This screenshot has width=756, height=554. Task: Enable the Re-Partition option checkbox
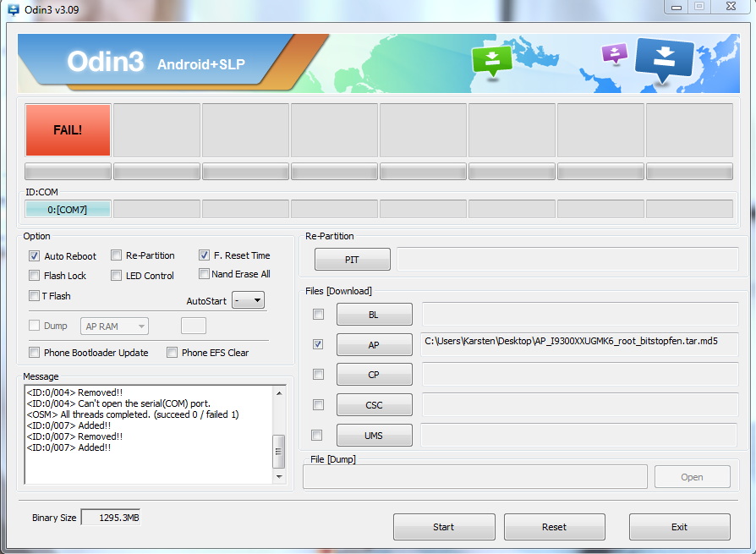116,255
